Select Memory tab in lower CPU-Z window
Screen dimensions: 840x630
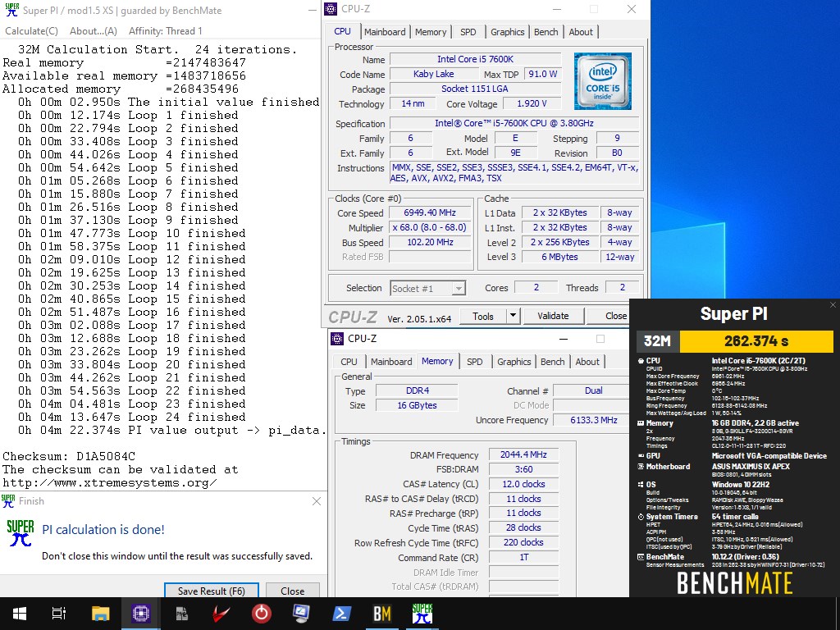point(437,361)
